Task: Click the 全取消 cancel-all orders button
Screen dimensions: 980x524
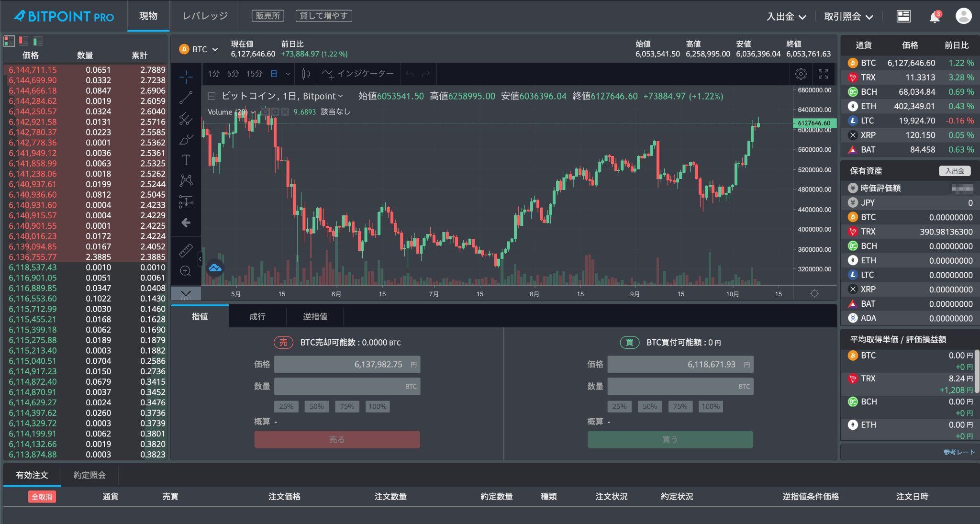Action: (42, 496)
